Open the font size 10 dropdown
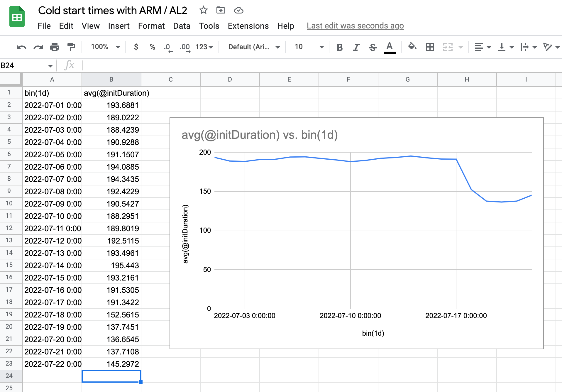Image resolution: width=562 pixels, height=392 pixels. click(309, 47)
